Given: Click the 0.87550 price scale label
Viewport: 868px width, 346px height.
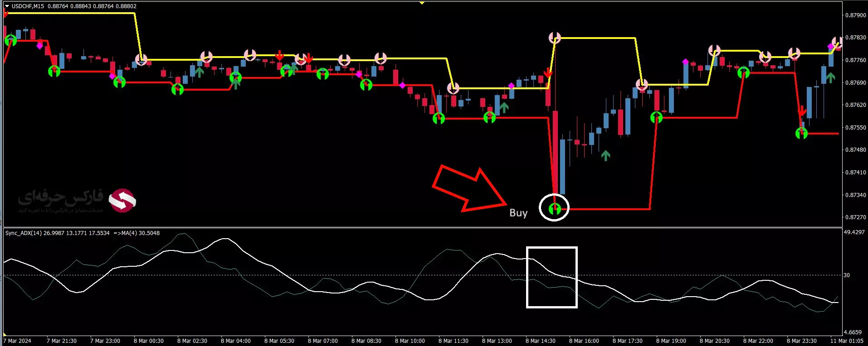Looking at the screenshot, I should click(x=856, y=127).
